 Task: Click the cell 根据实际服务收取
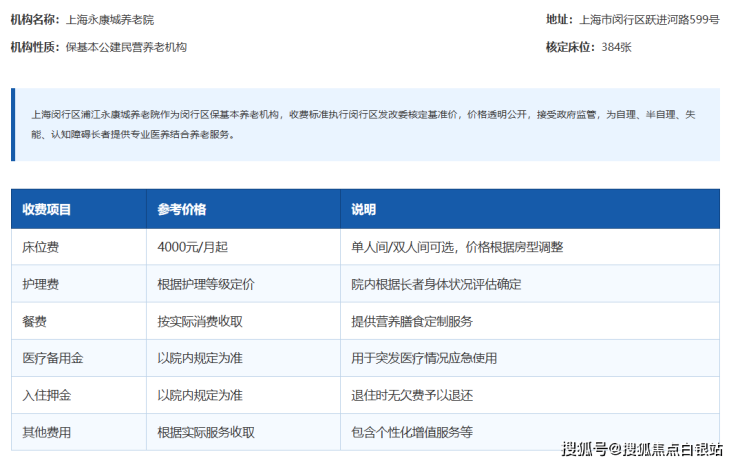click(x=206, y=432)
